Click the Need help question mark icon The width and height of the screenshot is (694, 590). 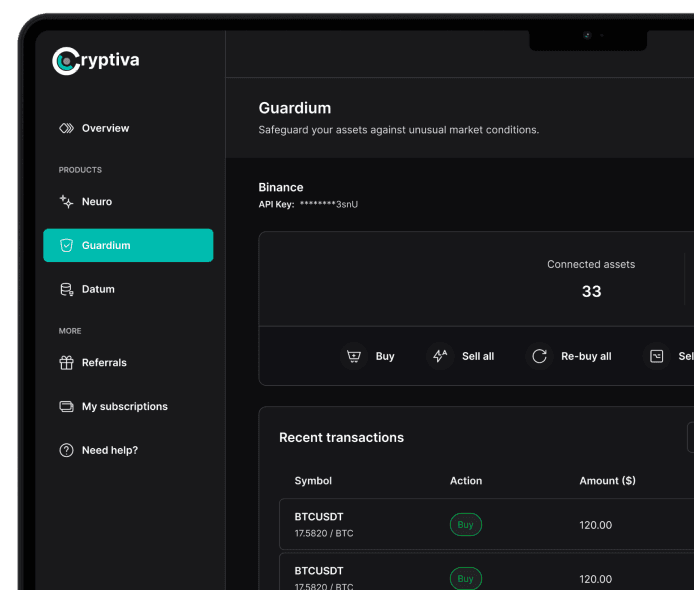click(x=67, y=450)
